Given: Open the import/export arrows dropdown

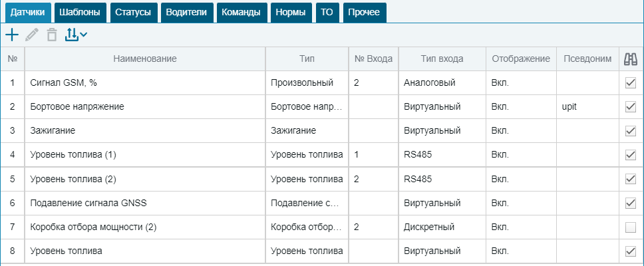Looking at the screenshot, I should click(76, 35).
